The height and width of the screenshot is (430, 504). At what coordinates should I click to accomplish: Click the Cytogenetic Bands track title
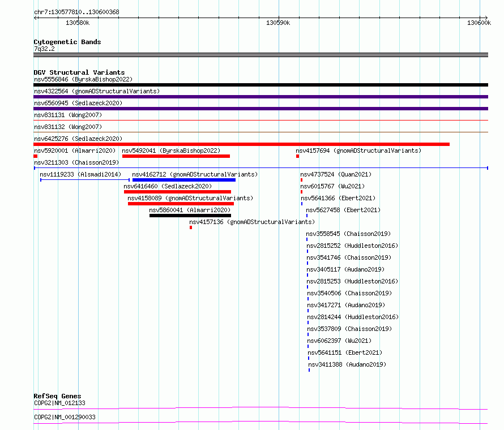[x=67, y=42]
